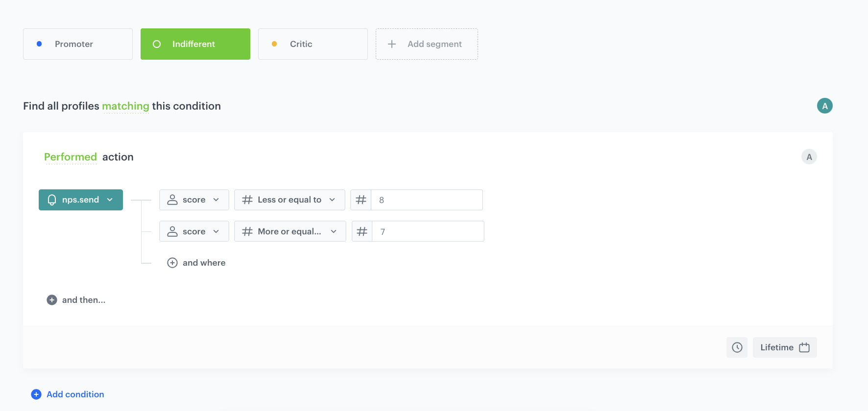This screenshot has width=868, height=411.
Task: Click the orange dot on Critic segment
Action: [274, 44]
